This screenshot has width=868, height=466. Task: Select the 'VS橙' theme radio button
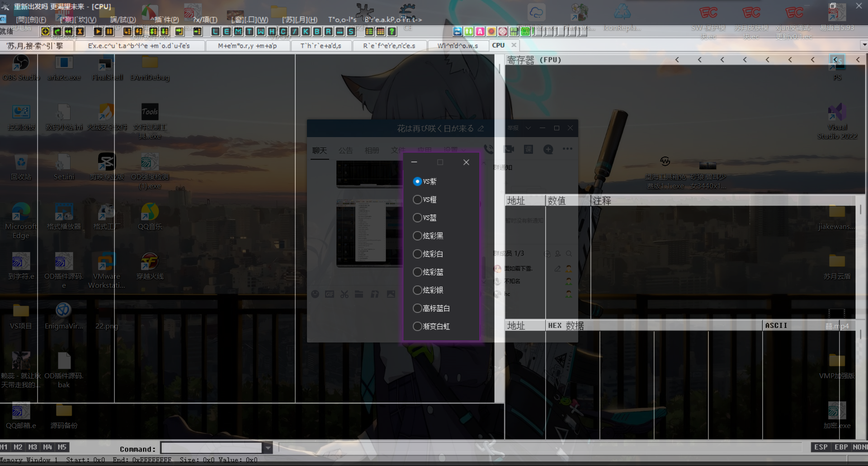coord(417,200)
